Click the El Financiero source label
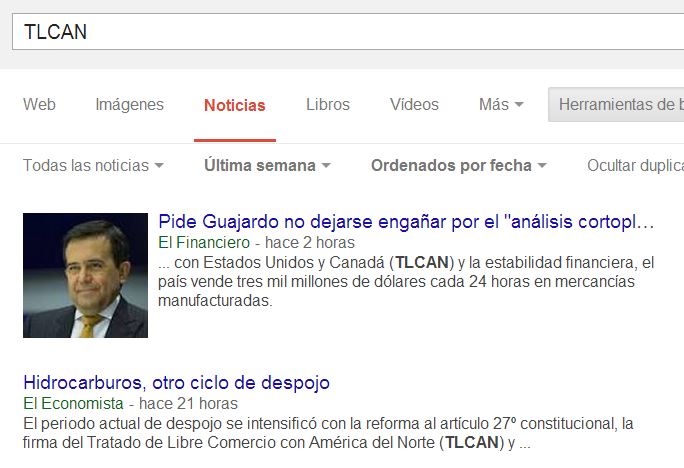 point(204,243)
